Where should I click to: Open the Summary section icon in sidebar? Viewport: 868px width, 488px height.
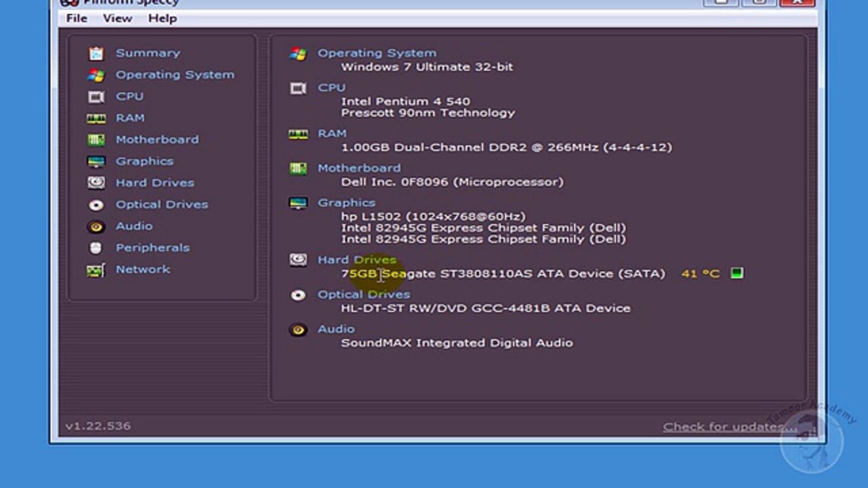coord(96,53)
